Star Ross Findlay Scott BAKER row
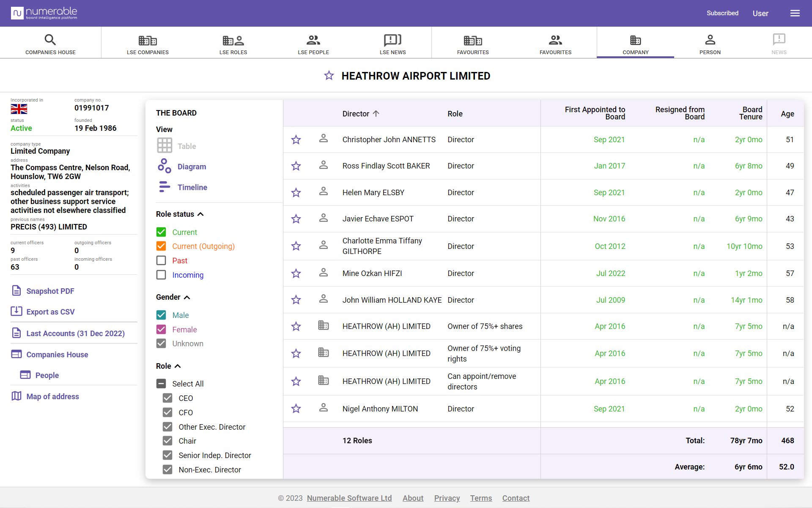The height and width of the screenshot is (508, 812). pyautogui.click(x=296, y=166)
